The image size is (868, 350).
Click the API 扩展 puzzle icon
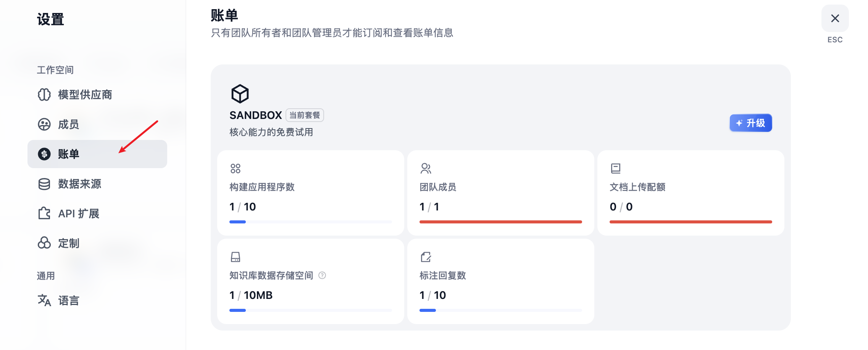(44, 214)
